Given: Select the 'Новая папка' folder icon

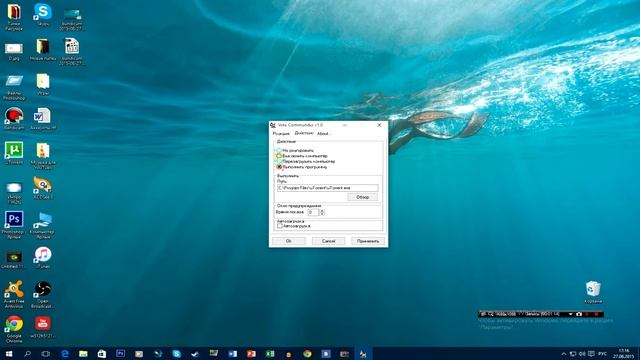Looking at the screenshot, I should [x=43, y=50].
